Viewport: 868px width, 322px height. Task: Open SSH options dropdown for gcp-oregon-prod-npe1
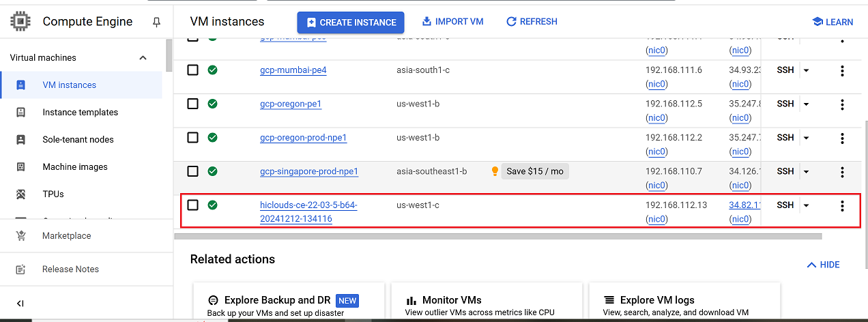pos(806,138)
